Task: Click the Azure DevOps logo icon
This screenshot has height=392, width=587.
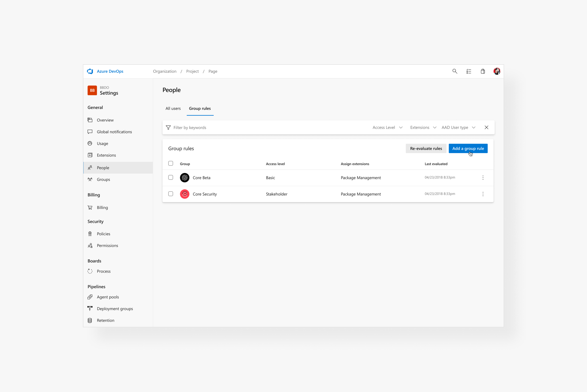Action: (90, 71)
